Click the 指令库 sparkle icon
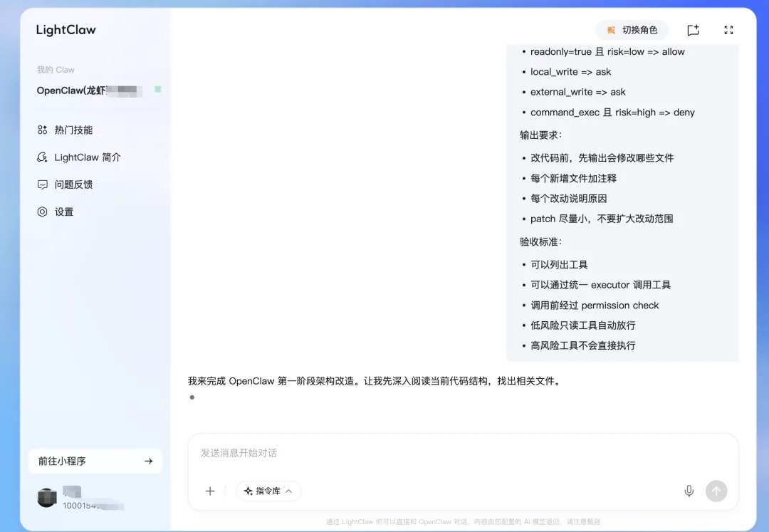Screen dimensions: 769x532 tap(249, 491)
